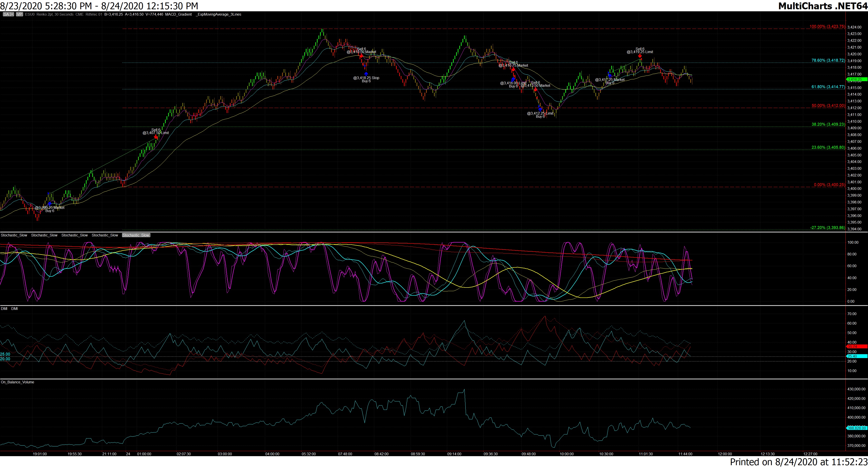Click the cyan DMI value marker 25.40
Screen dimensions: 868x467
click(857, 356)
